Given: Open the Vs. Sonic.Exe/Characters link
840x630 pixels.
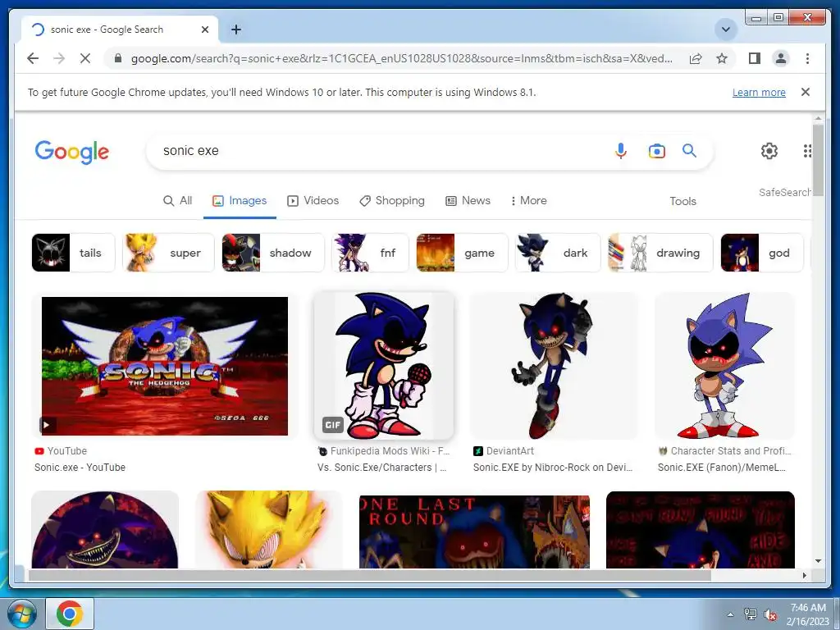Looking at the screenshot, I should coord(381,467).
